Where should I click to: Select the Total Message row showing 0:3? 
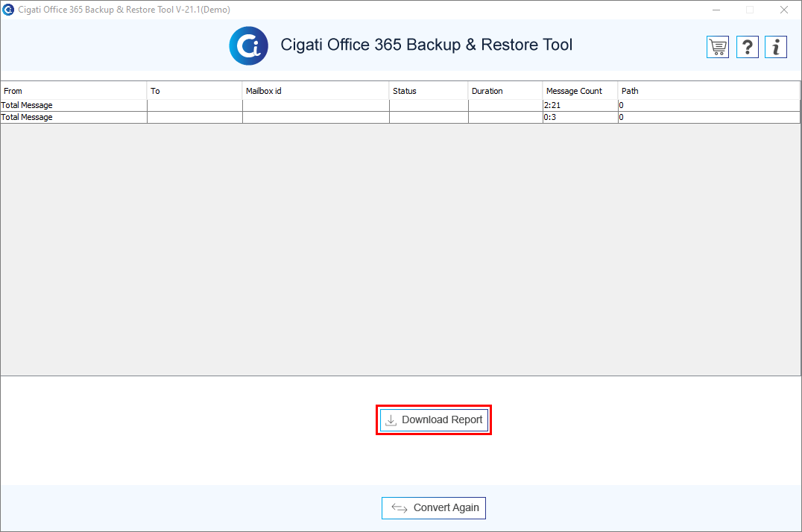pos(400,117)
